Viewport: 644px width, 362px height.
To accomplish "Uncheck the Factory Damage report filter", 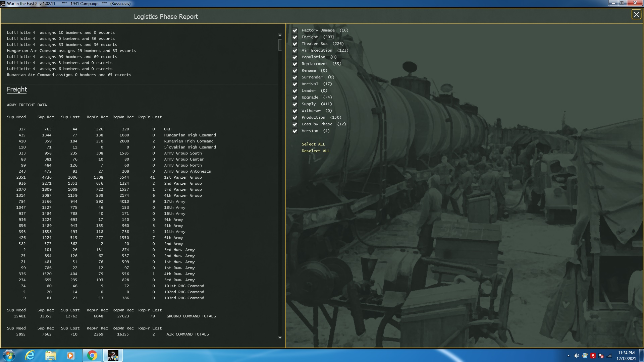I will pos(295,30).
